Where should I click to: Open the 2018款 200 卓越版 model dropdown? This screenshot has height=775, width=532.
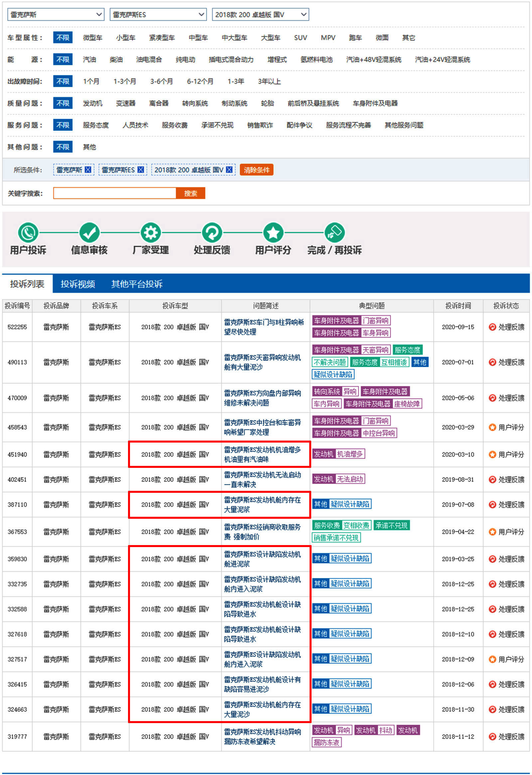coord(260,15)
